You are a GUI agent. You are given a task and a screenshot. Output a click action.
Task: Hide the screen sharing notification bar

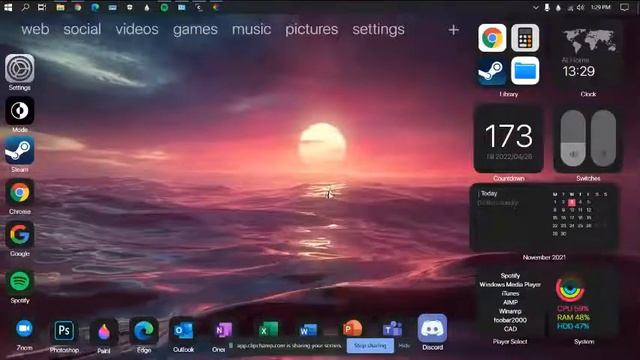(404, 346)
